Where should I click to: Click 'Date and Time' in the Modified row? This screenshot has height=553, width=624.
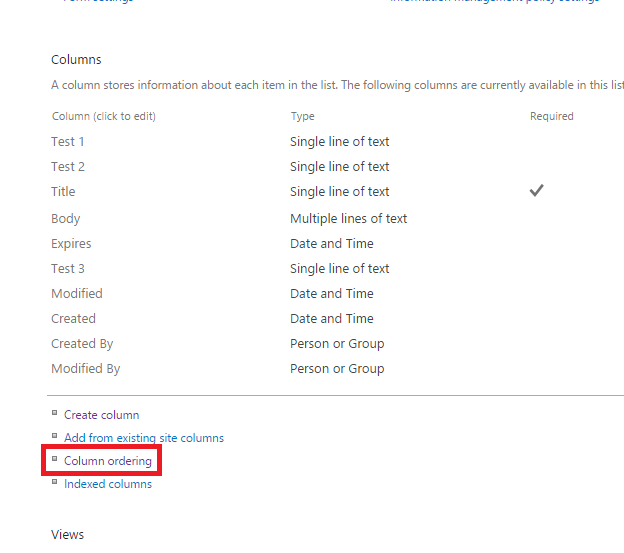point(332,294)
